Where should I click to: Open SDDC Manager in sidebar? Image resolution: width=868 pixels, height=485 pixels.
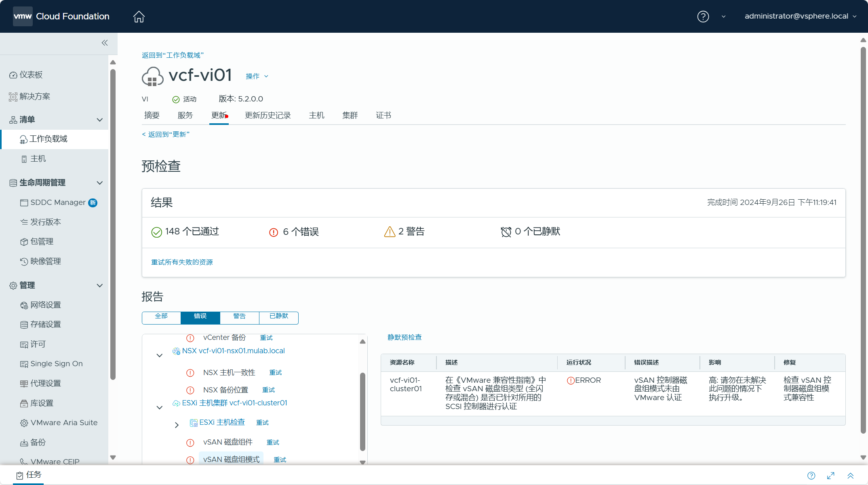point(58,202)
